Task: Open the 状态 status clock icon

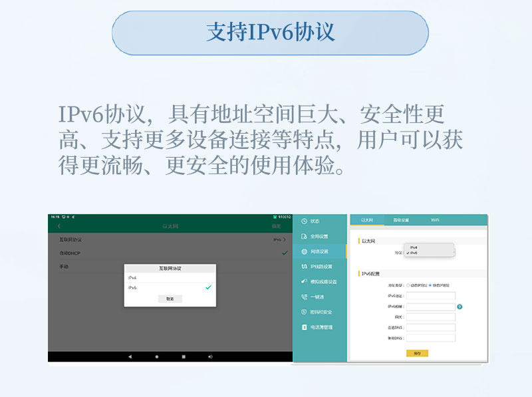Action: click(304, 221)
